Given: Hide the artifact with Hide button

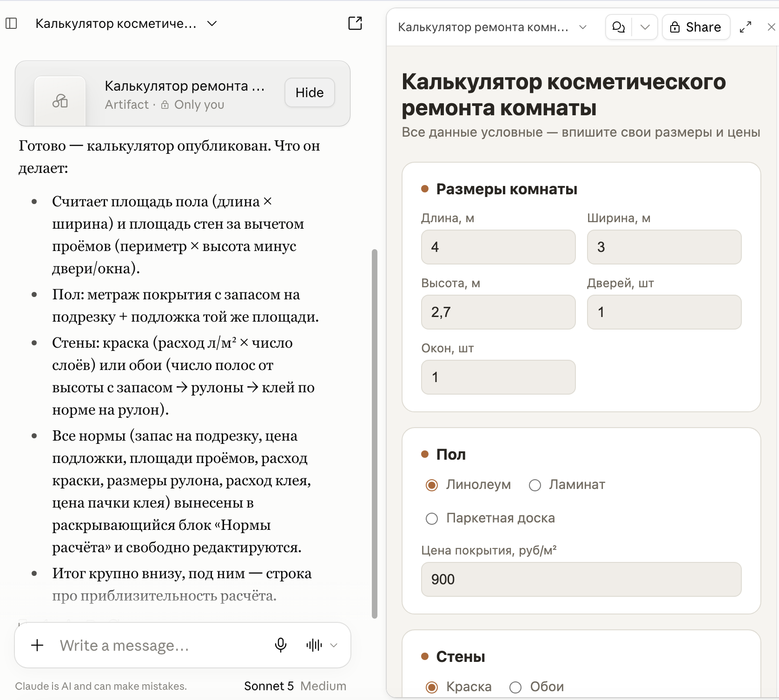Looking at the screenshot, I should 310,92.
